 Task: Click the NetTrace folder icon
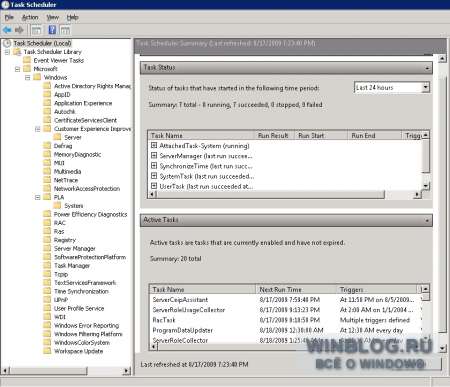(x=47, y=180)
